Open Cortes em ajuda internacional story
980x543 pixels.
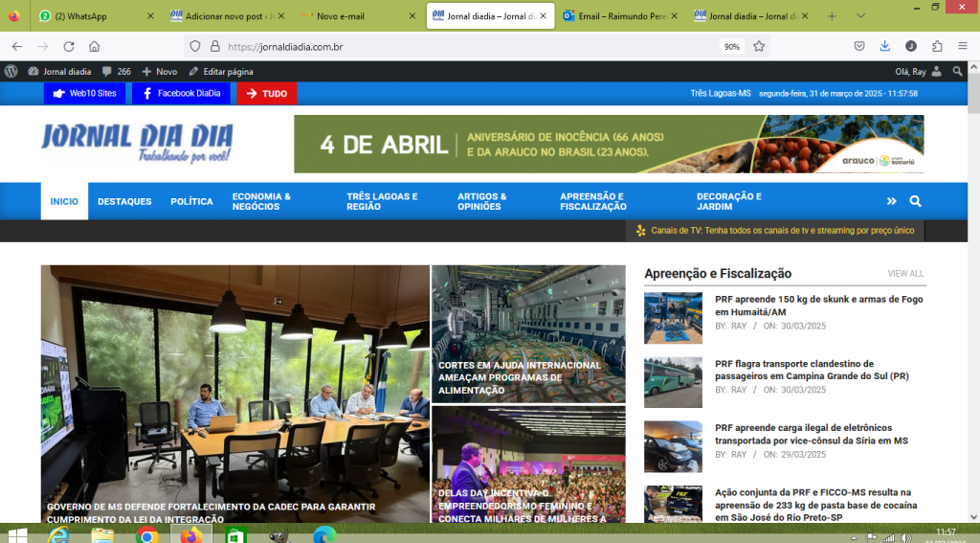tap(528, 334)
